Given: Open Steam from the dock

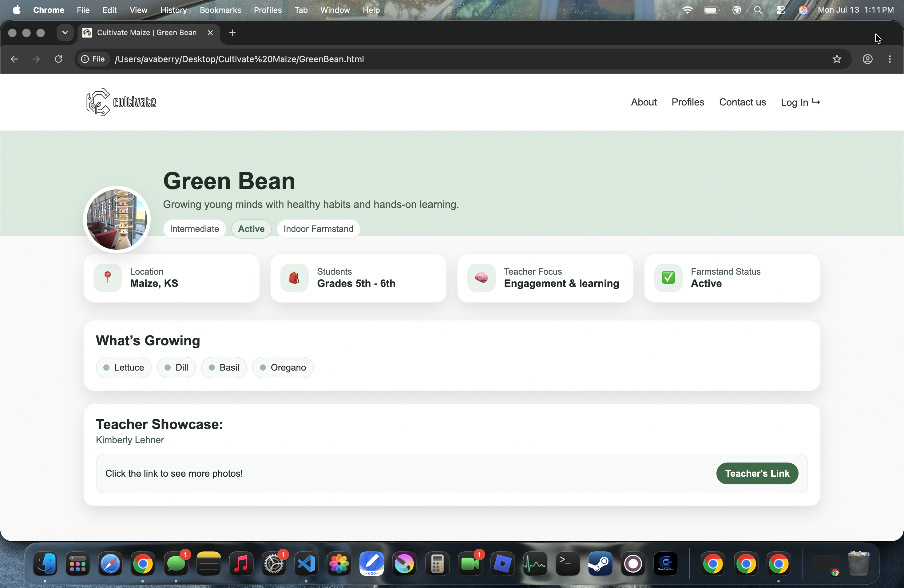Looking at the screenshot, I should (600, 564).
